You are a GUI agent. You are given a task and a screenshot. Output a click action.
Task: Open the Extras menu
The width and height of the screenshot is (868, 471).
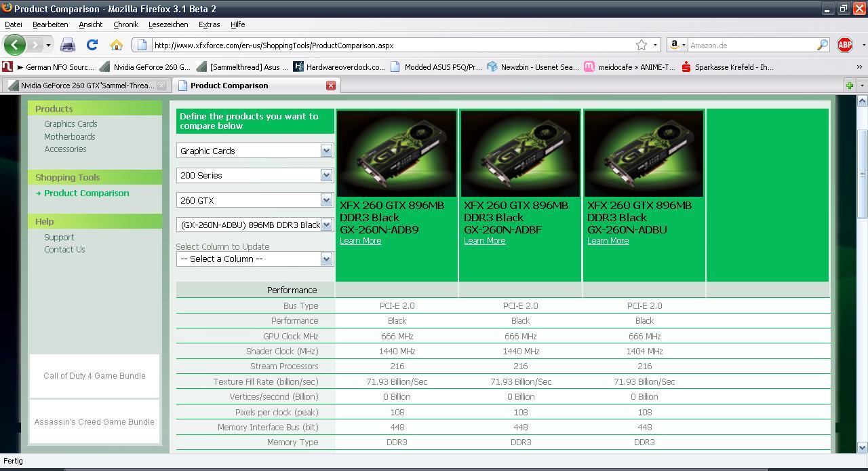pos(209,24)
